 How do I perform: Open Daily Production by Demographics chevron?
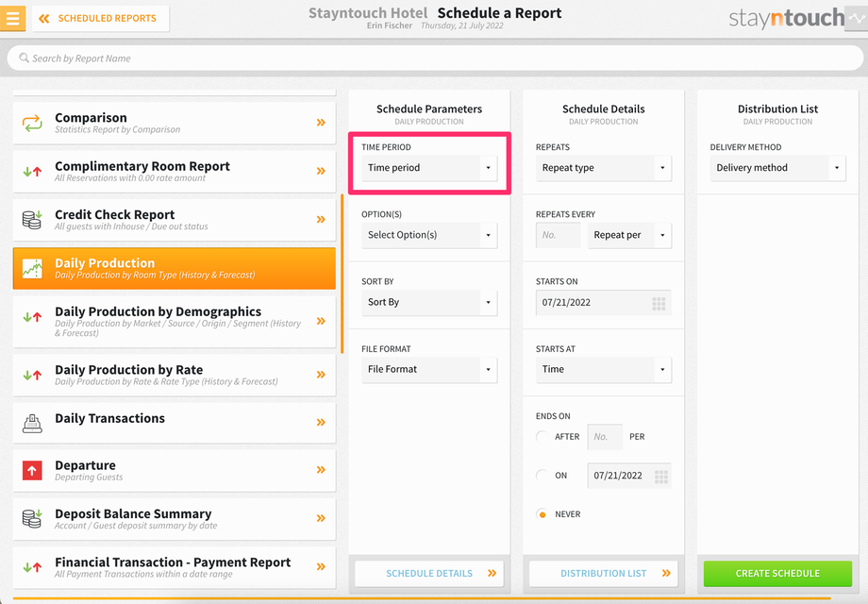pos(321,321)
